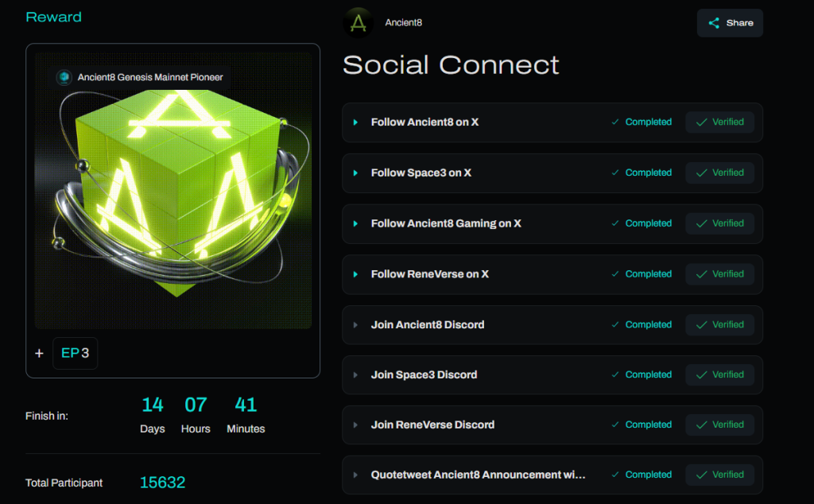This screenshot has height=504, width=814.
Task: Click the EP 3 reward chip
Action: point(76,354)
